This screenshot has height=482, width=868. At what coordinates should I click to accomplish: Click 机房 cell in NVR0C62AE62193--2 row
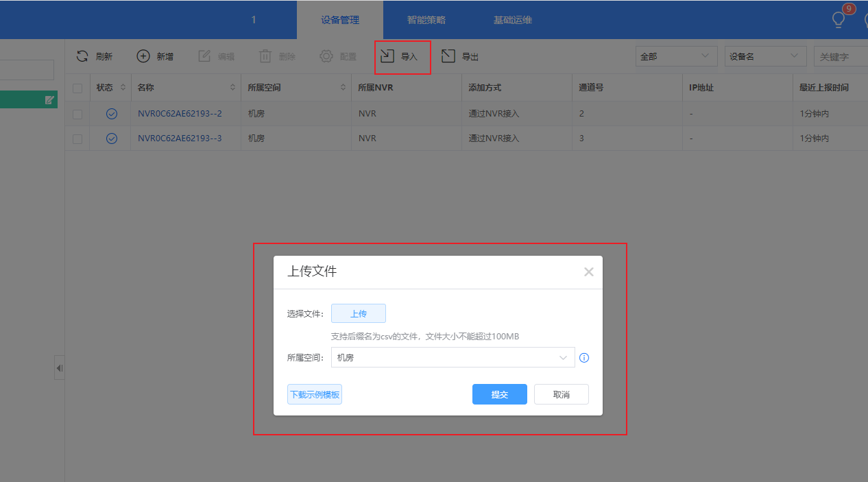(x=256, y=114)
